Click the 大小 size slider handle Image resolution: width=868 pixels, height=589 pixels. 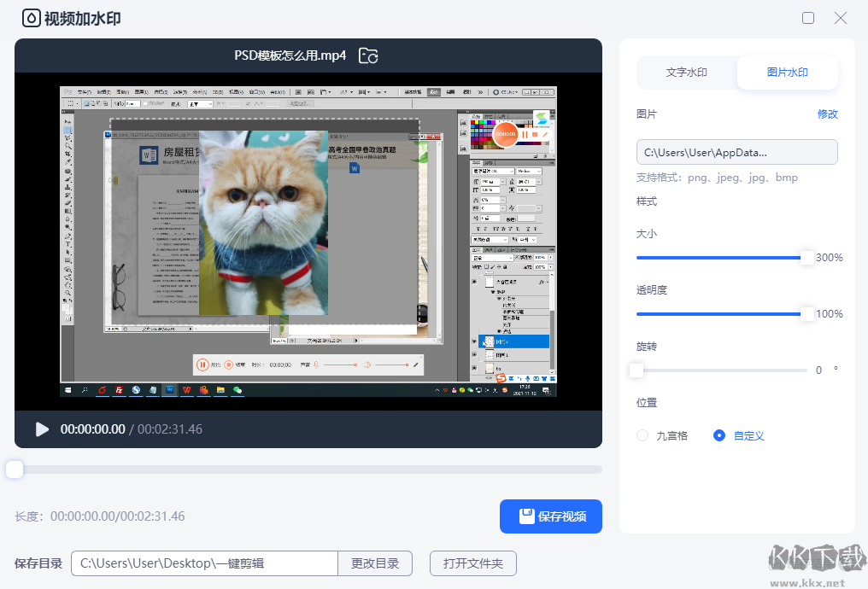[806, 258]
